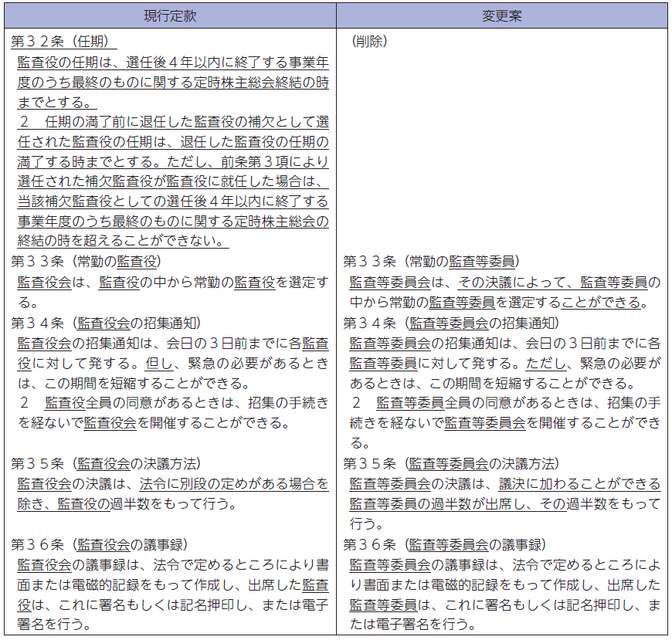The image size is (672, 640).
Task: Click the line 監査等委員会の決議は、議決に加わることができる
Action: [x=505, y=484]
